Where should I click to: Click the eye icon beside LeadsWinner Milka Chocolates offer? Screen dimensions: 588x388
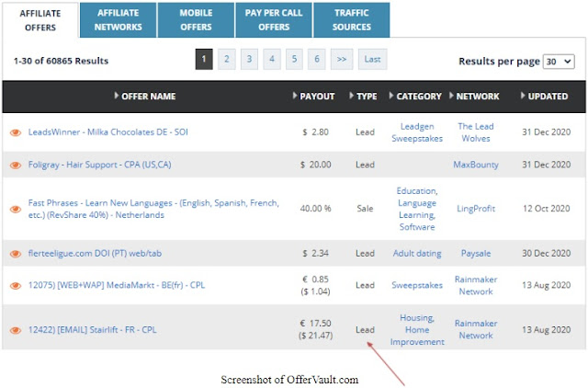[16, 132]
